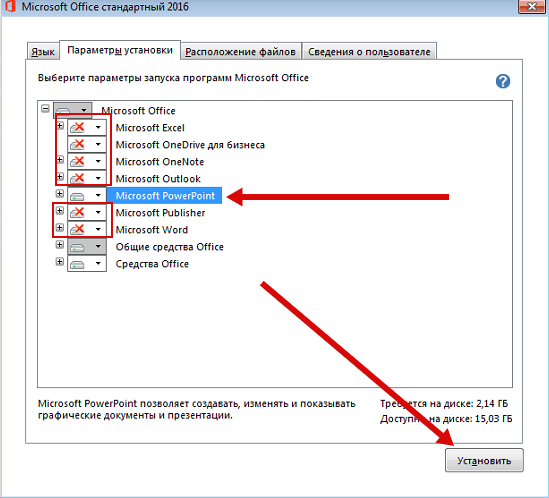Open install-state dropdown for root Microsoft Office

73,110
